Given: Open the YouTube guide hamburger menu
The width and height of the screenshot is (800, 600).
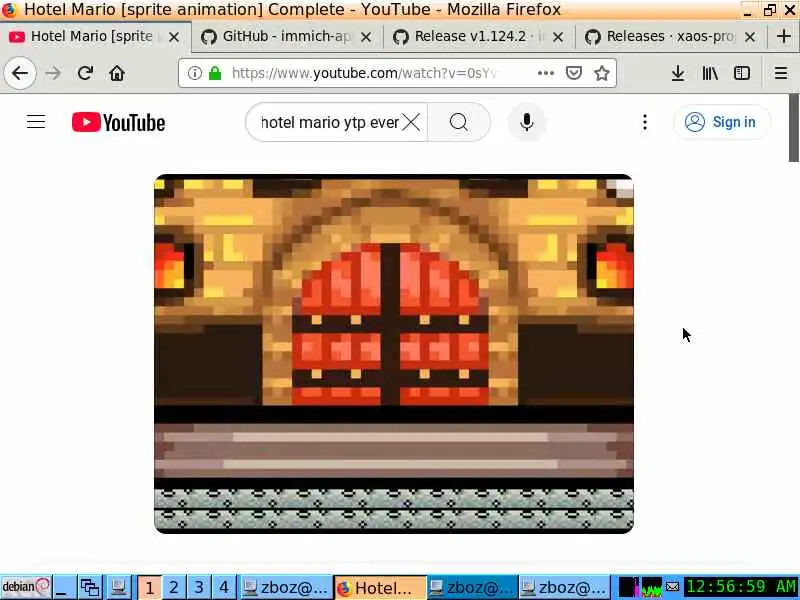Looking at the screenshot, I should coord(36,122).
